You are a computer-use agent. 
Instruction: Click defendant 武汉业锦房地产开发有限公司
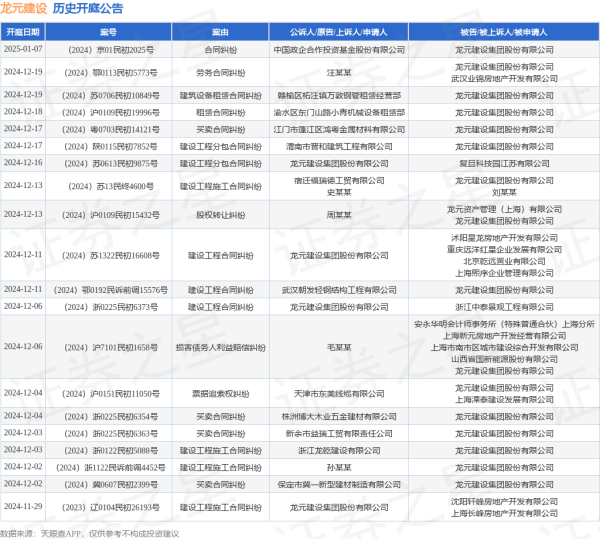(x=504, y=79)
